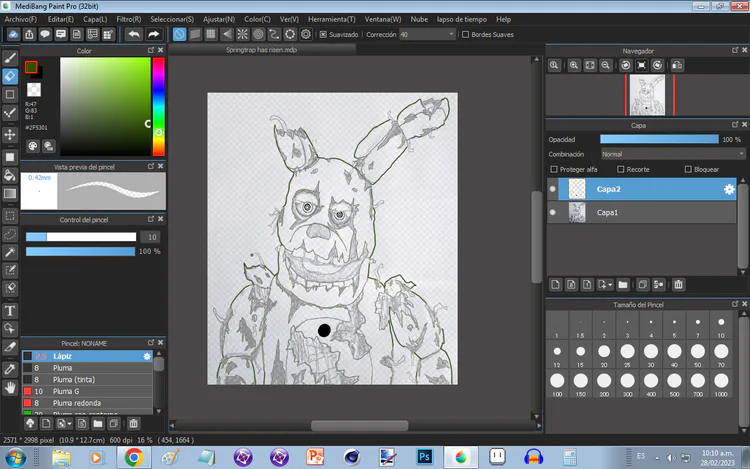Viewport: 750px width, 469px height.
Task: Enable the Proteger alfa checkbox
Action: coord(555,170)
